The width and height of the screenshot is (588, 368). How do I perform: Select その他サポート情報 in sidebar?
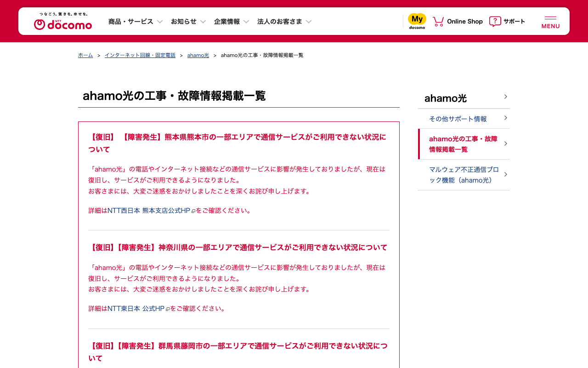464,119
